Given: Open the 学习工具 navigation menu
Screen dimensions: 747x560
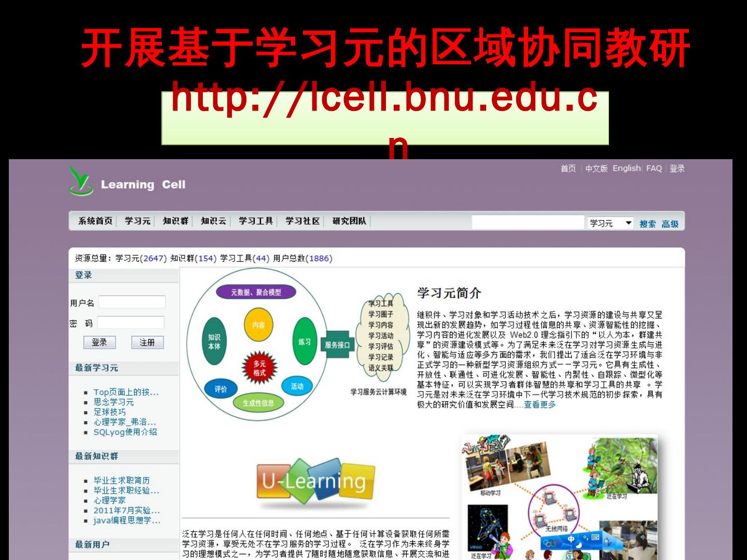Looking at the screenshot, I should [x=256, y=221].
